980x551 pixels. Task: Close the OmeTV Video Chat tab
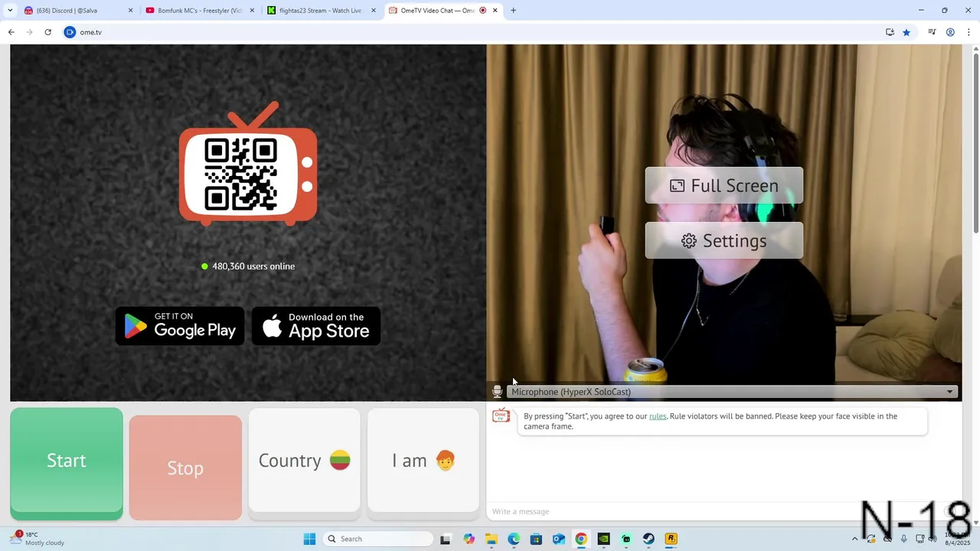pos(495,11)
